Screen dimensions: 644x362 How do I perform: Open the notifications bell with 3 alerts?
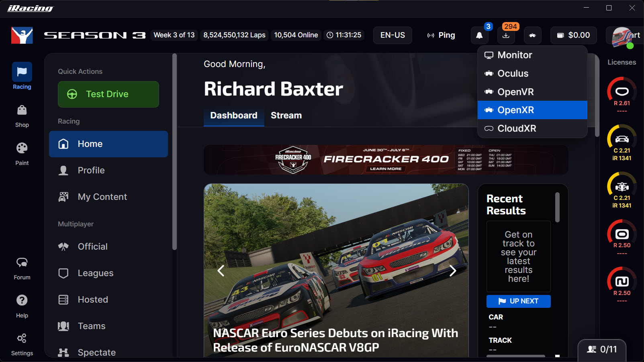479,35
